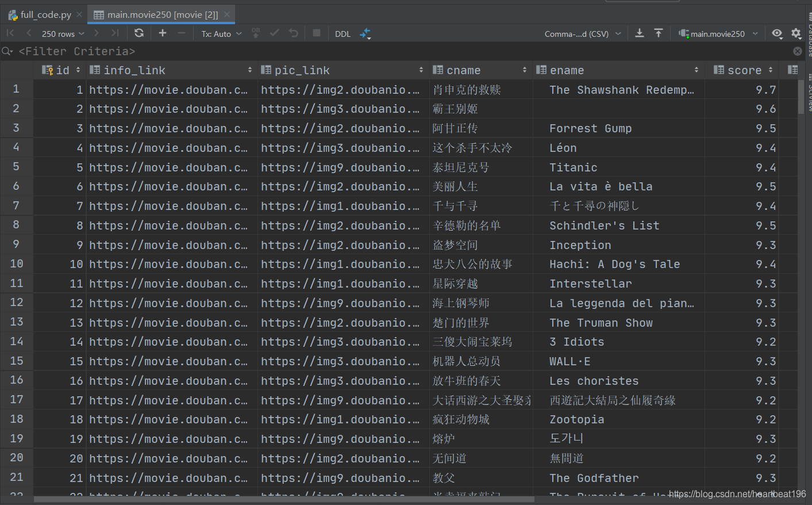812x505 pixels.
Task: Select the score cell 9.6 in row 2
Action: (x=742, y=109)
